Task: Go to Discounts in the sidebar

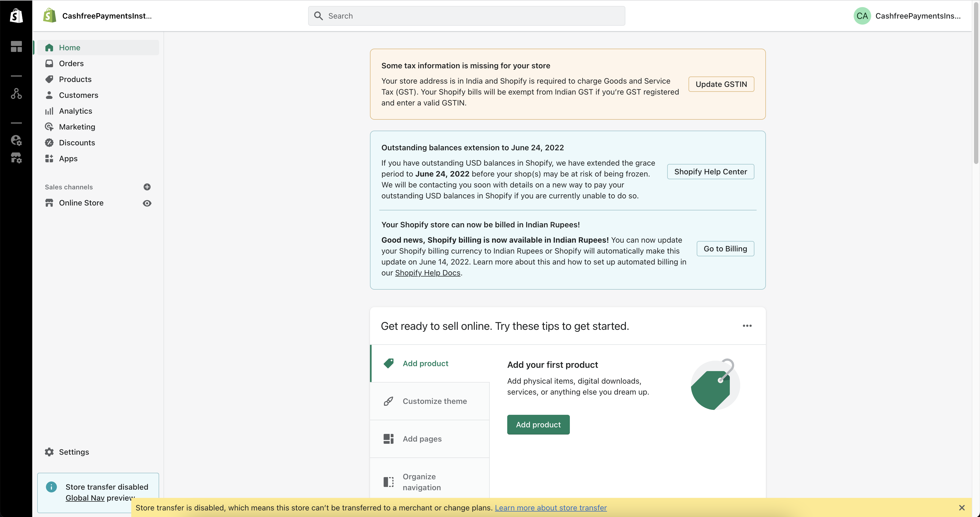Action: point(98,143)
